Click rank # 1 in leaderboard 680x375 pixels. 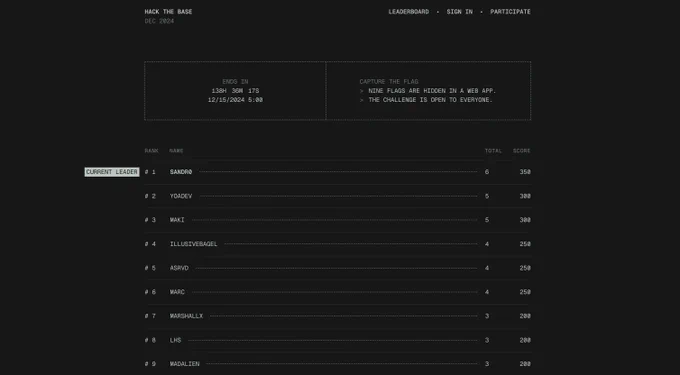(x=150, y=172)
